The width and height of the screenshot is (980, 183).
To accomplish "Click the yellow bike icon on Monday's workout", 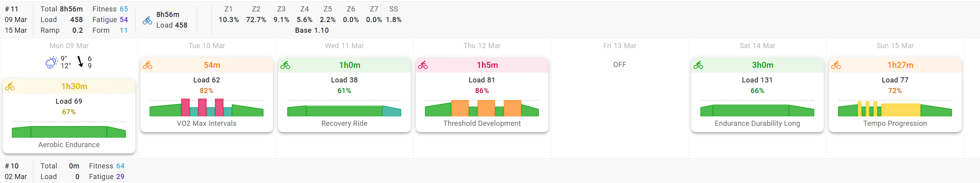I will point(10,86).
